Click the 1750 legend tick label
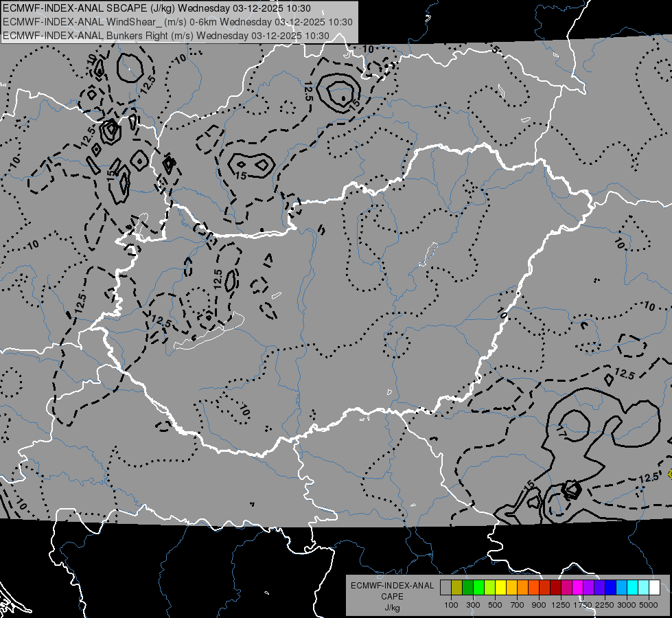 point(583,605)
